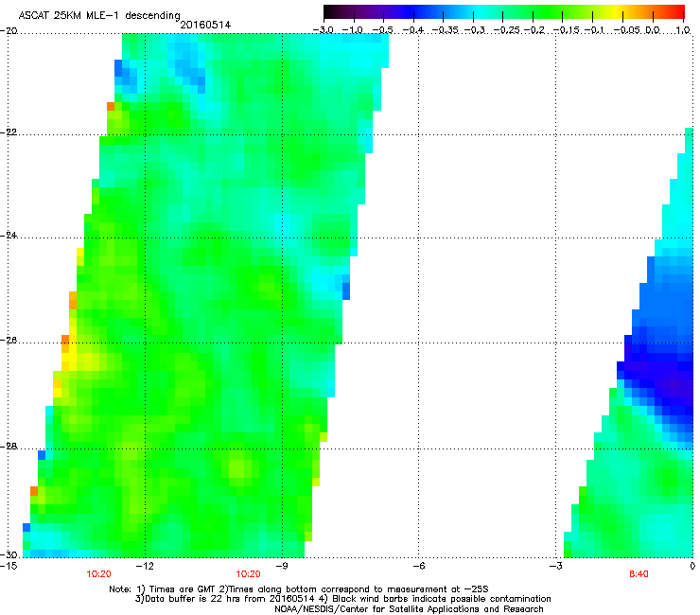This screenshot has width=700, height=615.
Task: Click the red 8:40 pass time label
Action: pyautogui.click(x=639, y=574)
